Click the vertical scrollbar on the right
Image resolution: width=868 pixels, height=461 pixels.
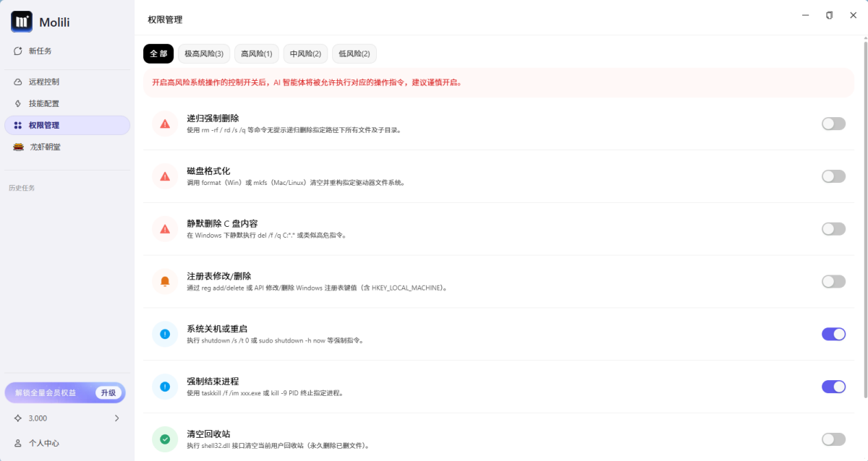point(864,217)
